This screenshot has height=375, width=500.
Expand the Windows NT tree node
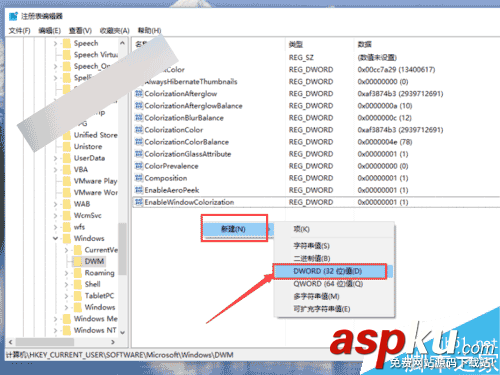56,330
